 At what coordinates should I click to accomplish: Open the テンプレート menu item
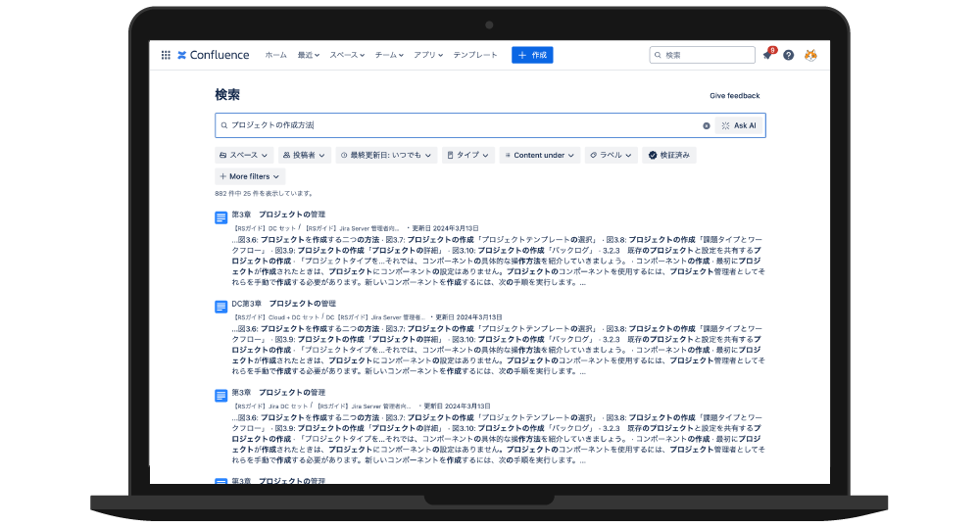[475, 55]
